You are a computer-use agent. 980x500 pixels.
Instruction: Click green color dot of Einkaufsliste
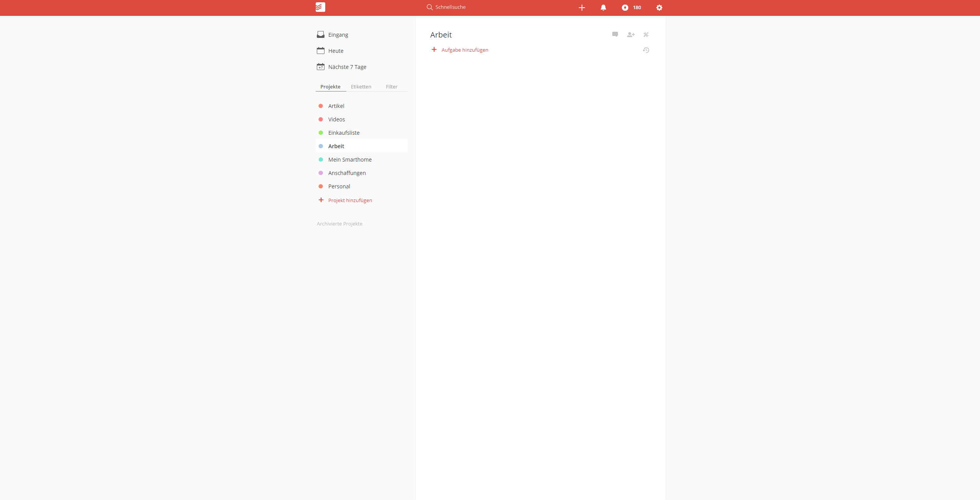(321, 133)
